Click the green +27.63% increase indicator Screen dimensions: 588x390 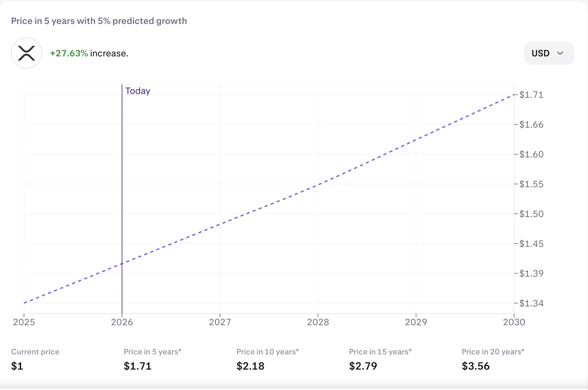69,53
